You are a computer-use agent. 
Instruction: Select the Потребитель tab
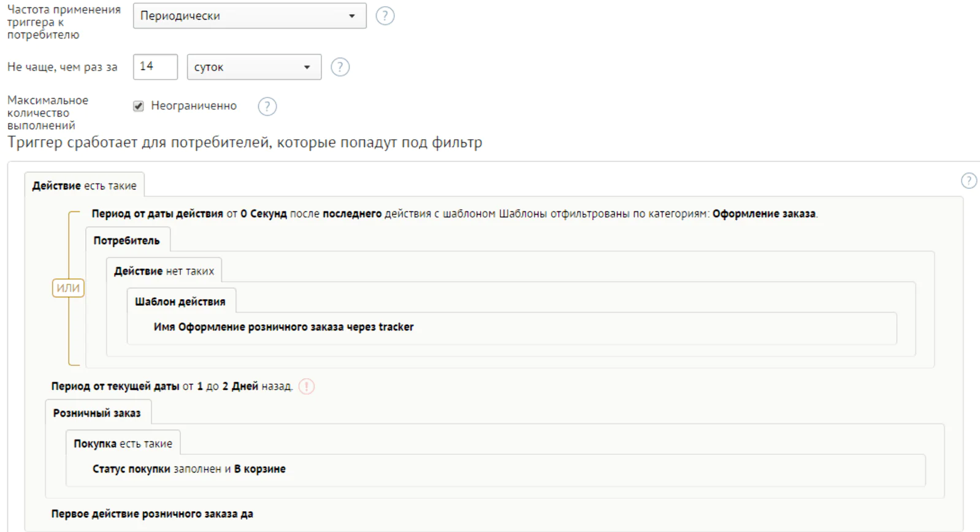click(127, 240)
